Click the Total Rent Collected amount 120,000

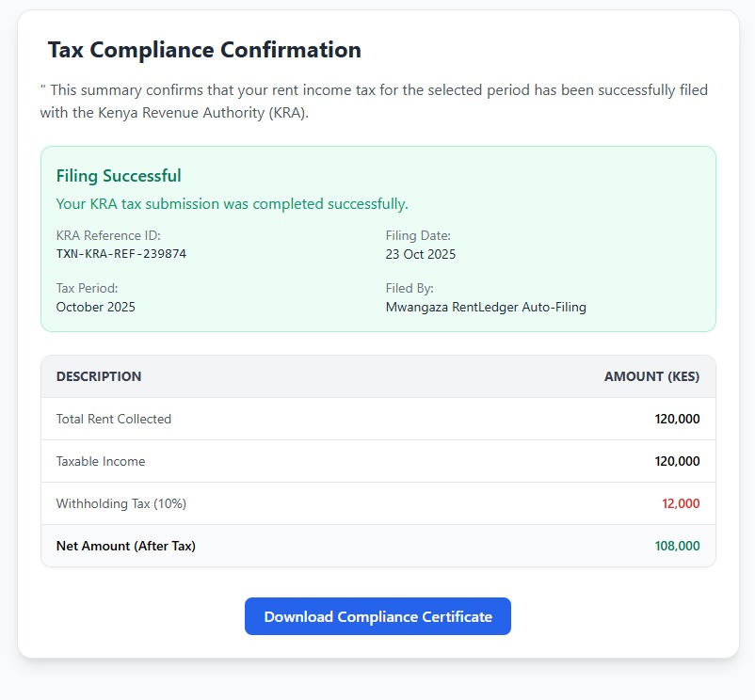[x=677, y=419]
